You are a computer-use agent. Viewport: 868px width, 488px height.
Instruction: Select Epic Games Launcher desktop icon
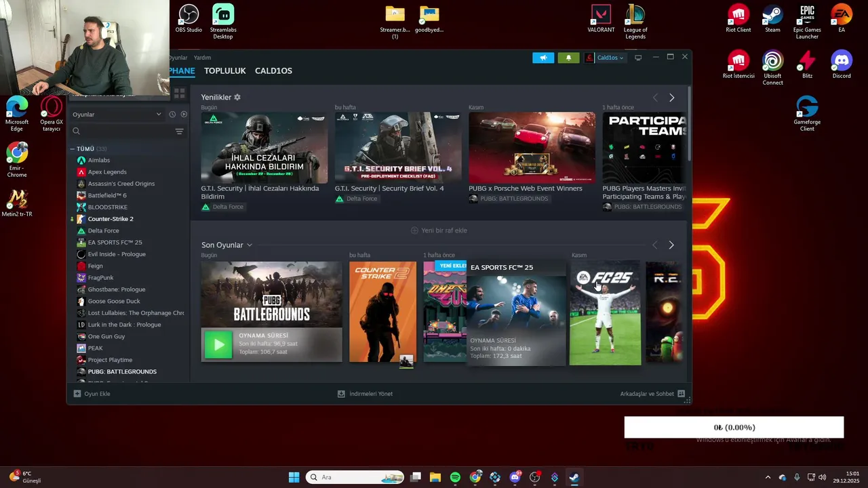pyautogui.click(x=807, y=22)
